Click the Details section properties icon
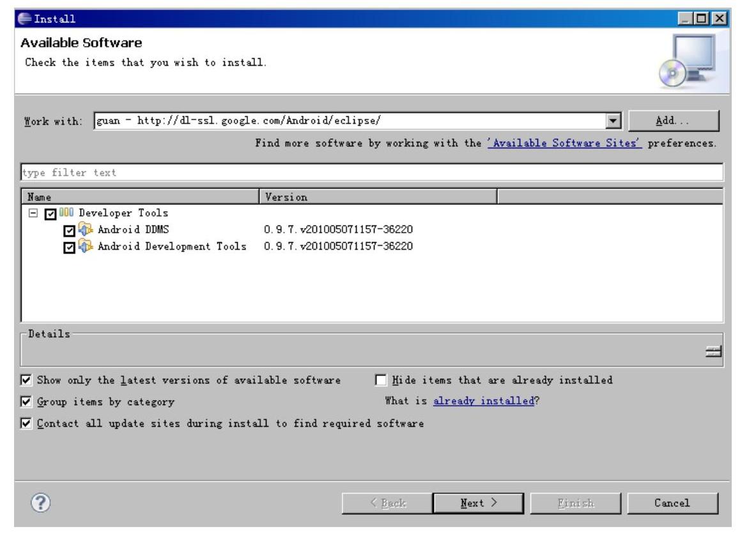756x536 pixels. pos(713,351)
